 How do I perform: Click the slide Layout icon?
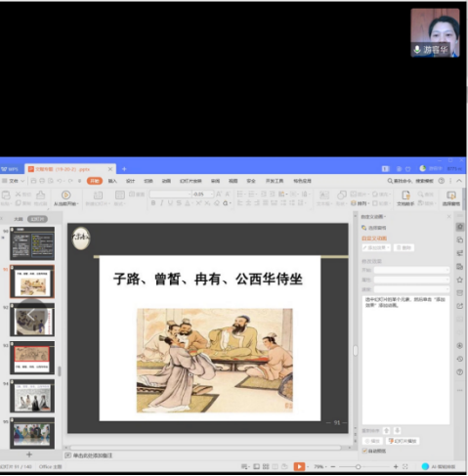coord(120,195)
